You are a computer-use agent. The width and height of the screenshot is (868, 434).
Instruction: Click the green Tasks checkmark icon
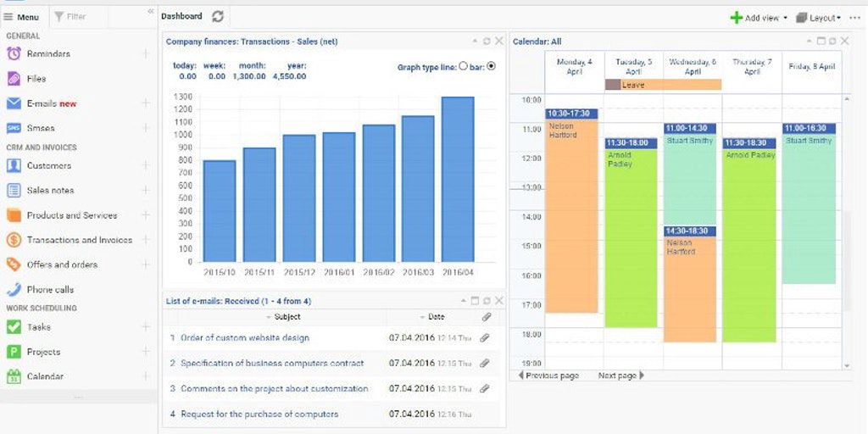14,326
